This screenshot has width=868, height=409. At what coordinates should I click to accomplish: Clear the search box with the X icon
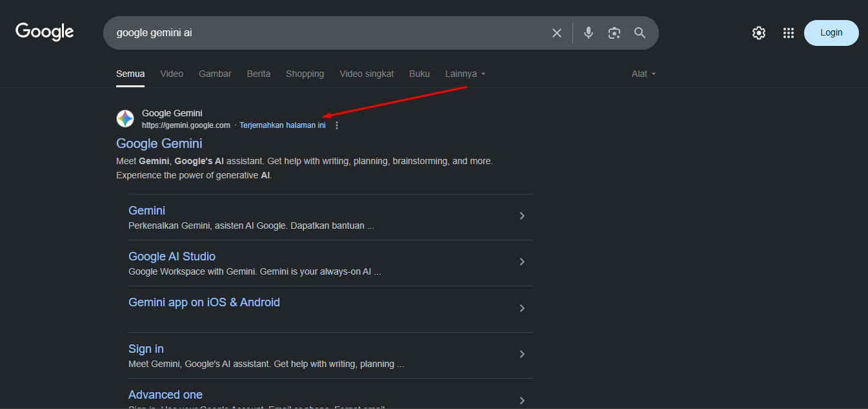tap(557, 33)
